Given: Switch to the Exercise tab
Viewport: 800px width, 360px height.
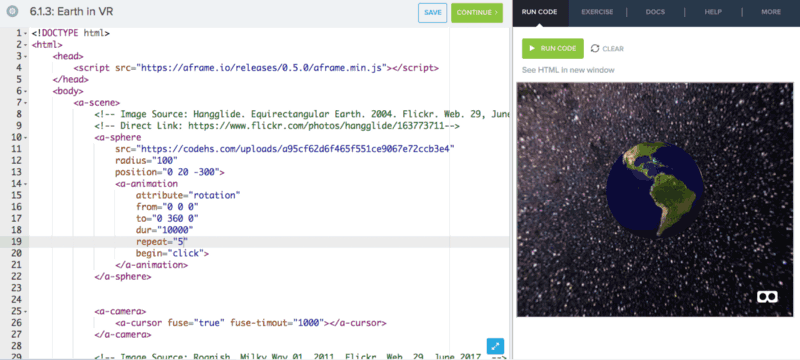Looking at the screenshot, I should click(x=597, y=12).
